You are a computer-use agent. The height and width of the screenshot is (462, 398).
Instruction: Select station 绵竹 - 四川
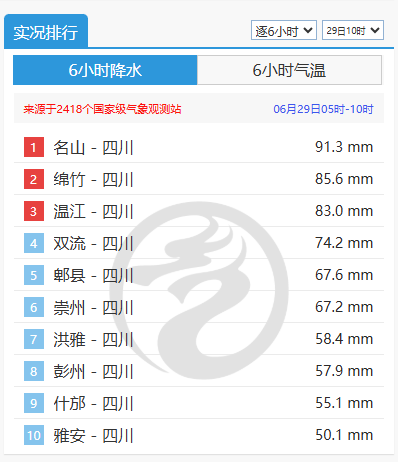(93, 179)
